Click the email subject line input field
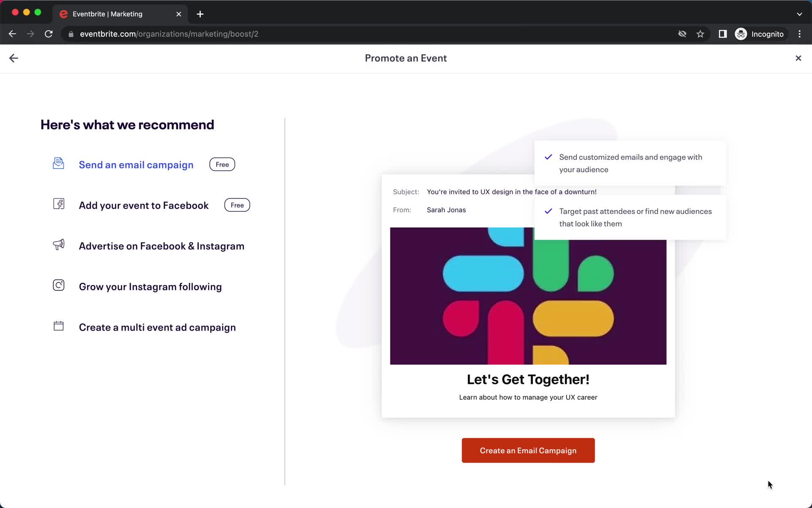 tap(512, 191)
